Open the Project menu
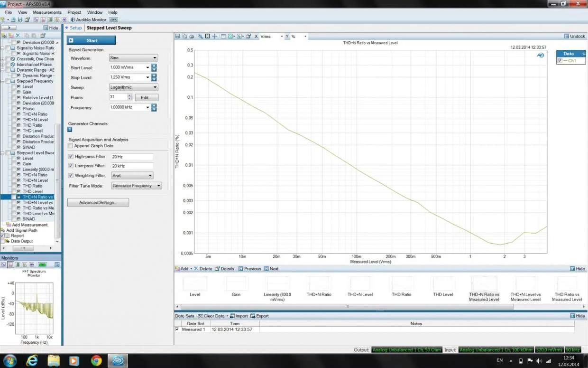 click(74, 12)
